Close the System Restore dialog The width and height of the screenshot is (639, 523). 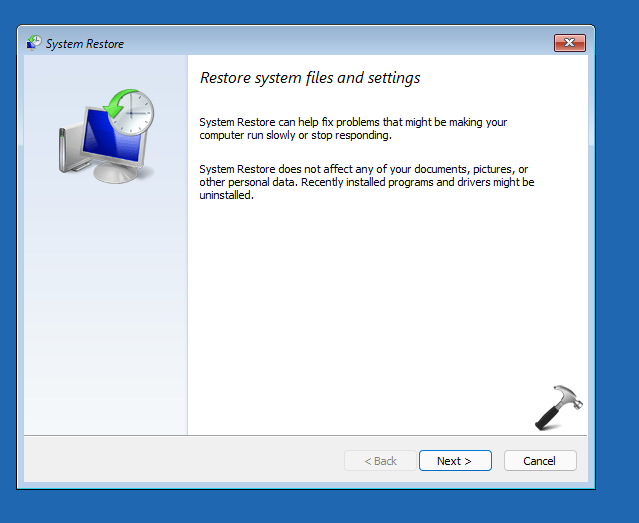click(x=570, y=43)
